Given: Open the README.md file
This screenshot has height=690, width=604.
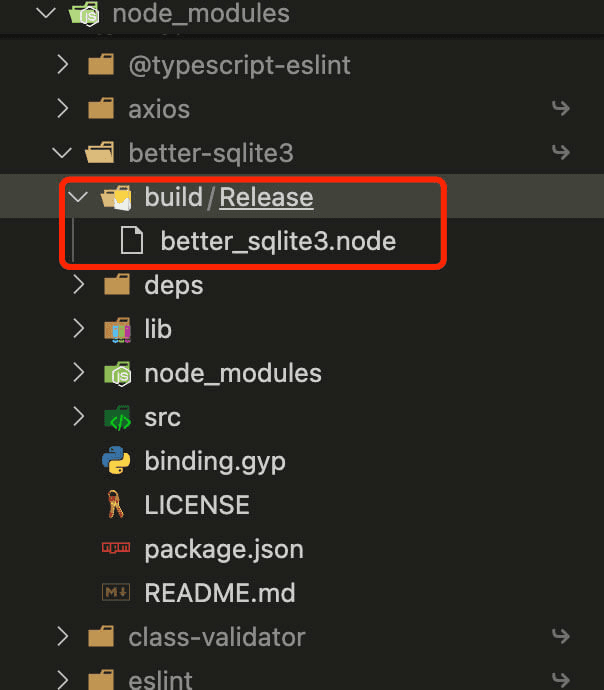Looking at the screenshot, I should tap(220, 593).
